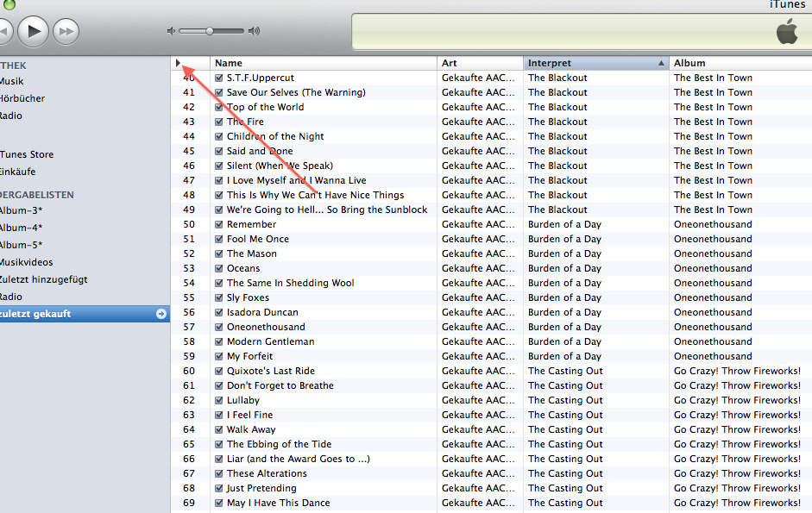The width and height of the screenshot is (812, 513).
Task: Select the Zuletzt hinzugefügt playlist
Action: (x=43, y=279)
